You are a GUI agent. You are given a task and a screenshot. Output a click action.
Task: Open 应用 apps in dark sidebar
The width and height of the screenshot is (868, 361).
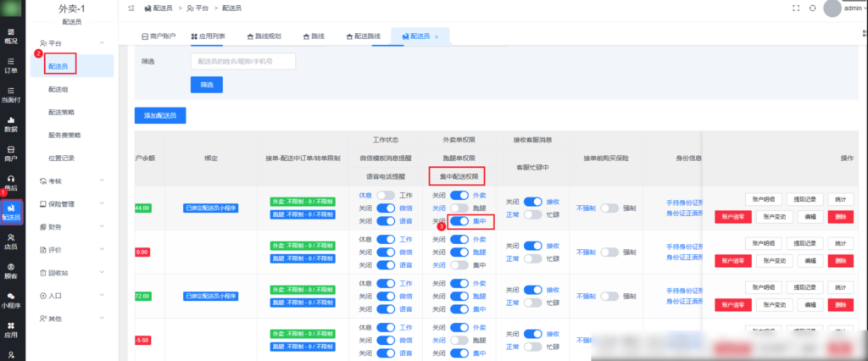click(10, 330)
